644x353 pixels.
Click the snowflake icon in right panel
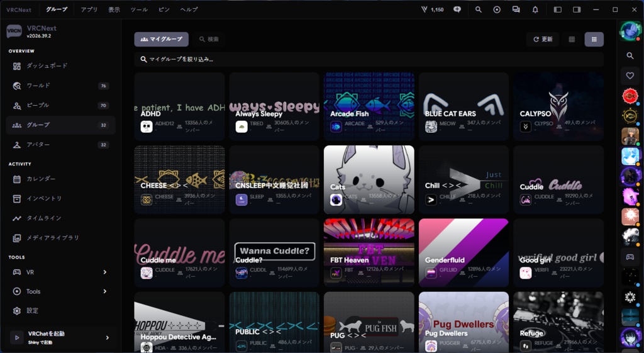coord(630,297)
